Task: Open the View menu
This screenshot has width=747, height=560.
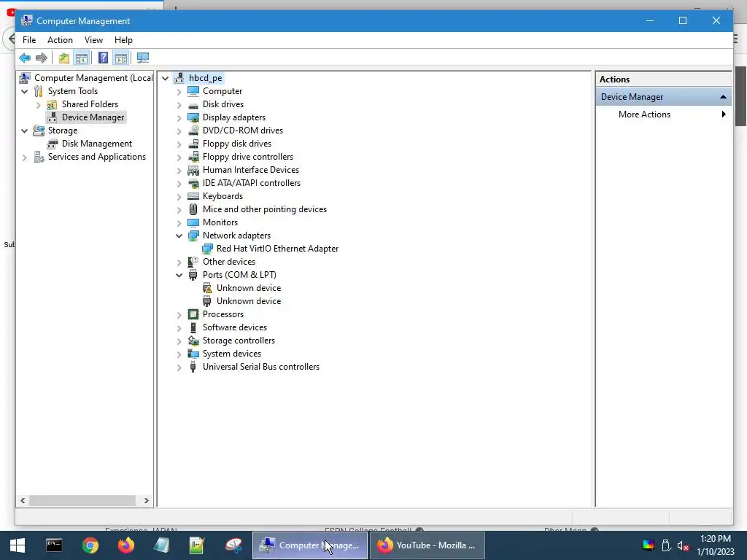Action: [93, 40]
